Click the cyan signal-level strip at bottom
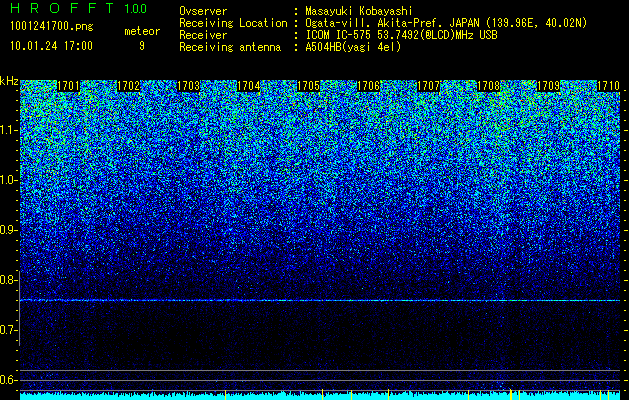The height and width of the screenshot is (400, 629). click(320, 396)
